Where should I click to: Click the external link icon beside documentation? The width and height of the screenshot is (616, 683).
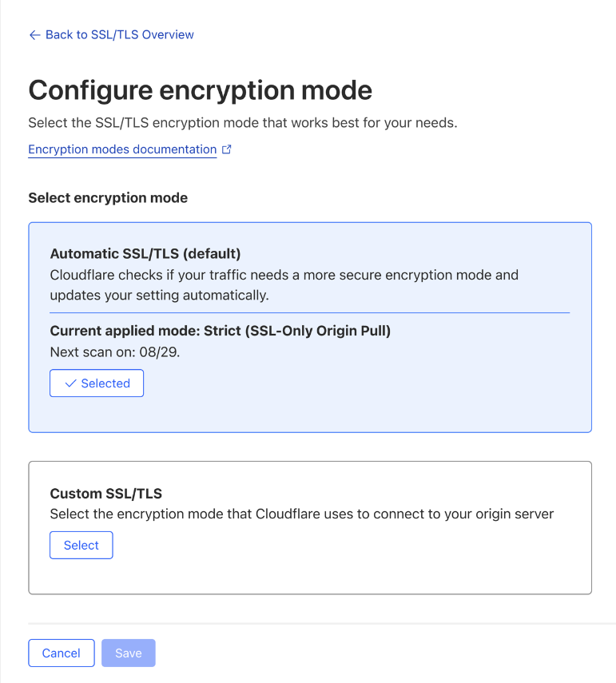point(227,149)
